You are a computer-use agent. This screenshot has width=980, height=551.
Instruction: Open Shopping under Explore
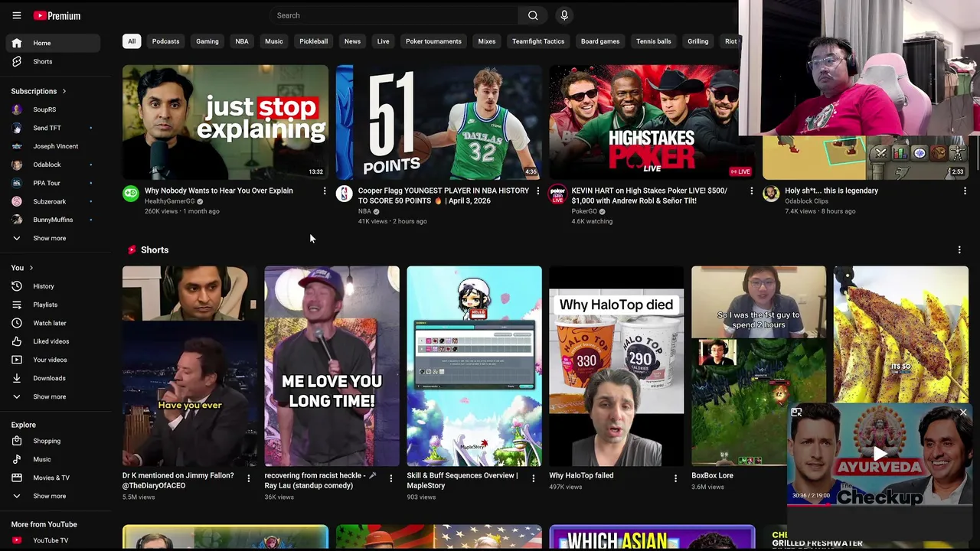pos(54,441)
